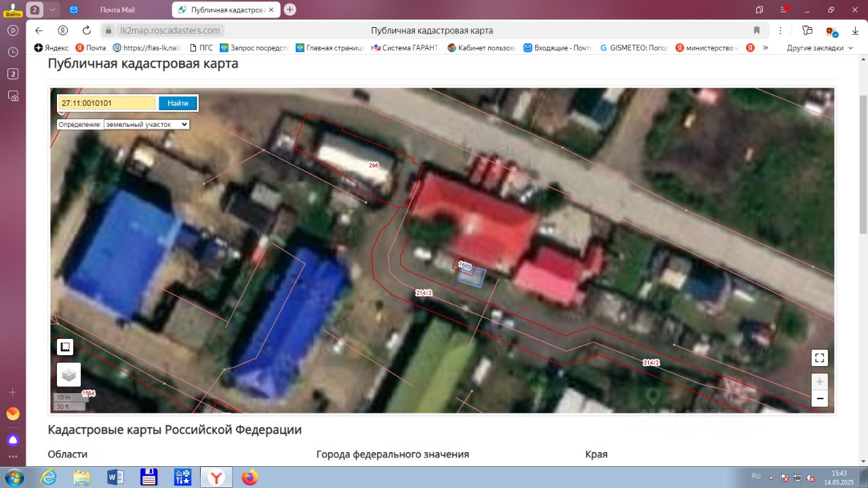Click the bookmark flag in address bar
Viewport: 868px width, 488px height.
(x=757, y=30)
